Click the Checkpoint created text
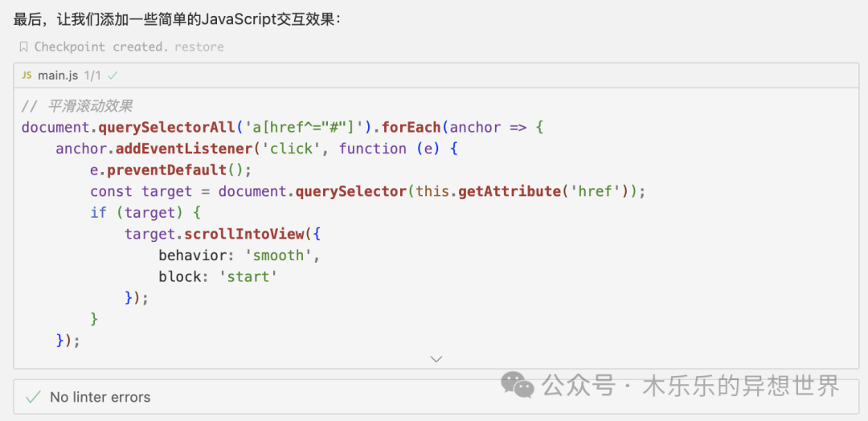868x421 pixels. tap(100, 47)
